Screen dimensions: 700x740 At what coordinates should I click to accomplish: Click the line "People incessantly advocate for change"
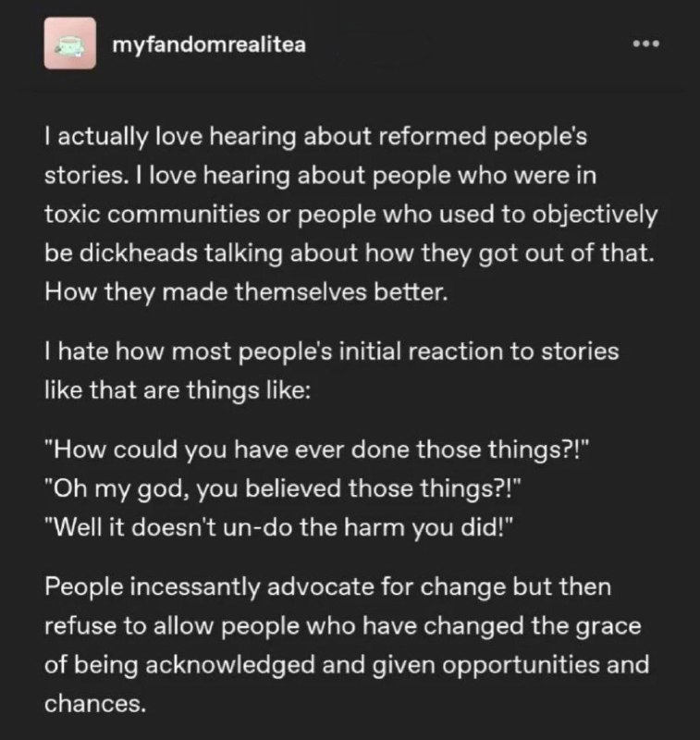tap(328, 587)
